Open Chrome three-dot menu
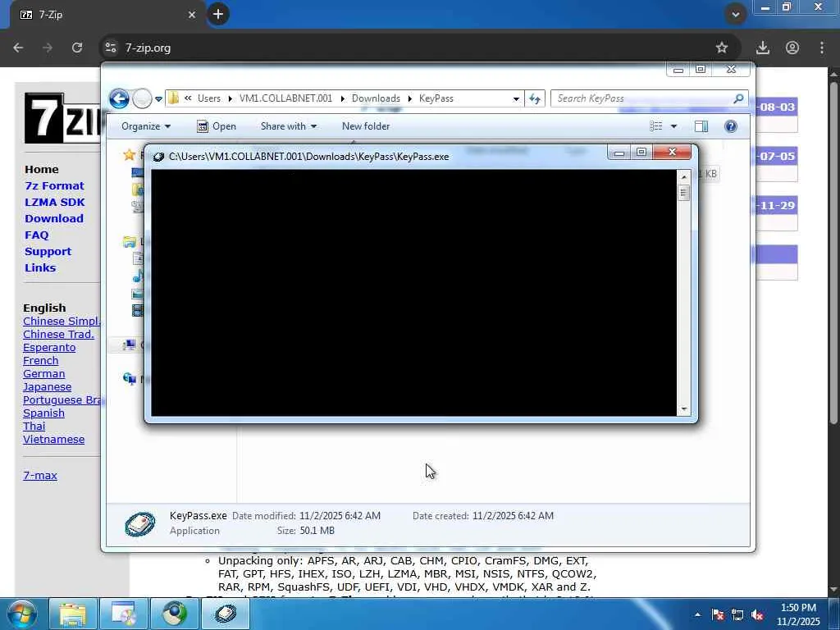840x630 pixels. [x=822, y=48]
